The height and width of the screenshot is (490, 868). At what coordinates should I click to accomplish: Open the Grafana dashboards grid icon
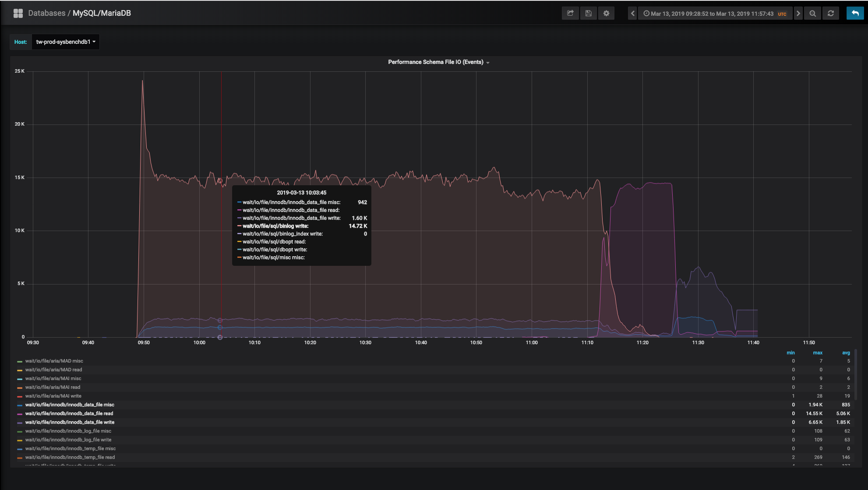[18, 13]
